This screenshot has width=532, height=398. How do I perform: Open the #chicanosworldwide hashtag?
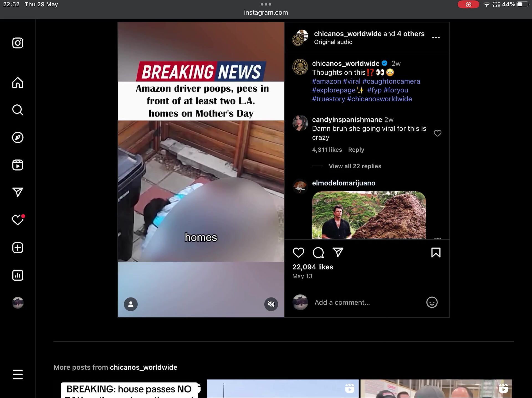379,99
